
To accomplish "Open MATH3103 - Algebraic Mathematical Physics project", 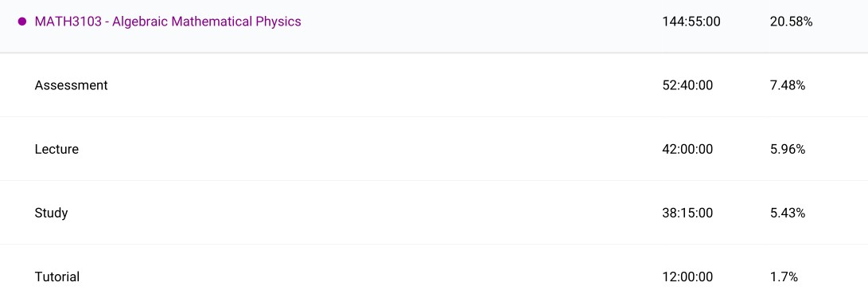I will (x=168, y=22).
